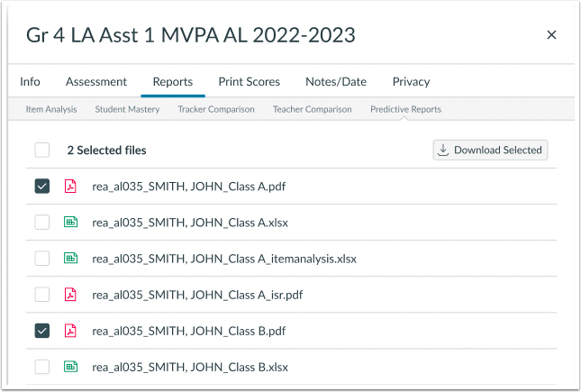The image size is (581, 392).
Task: Open the Print Scores tab
Action: [x=249, y=81]
